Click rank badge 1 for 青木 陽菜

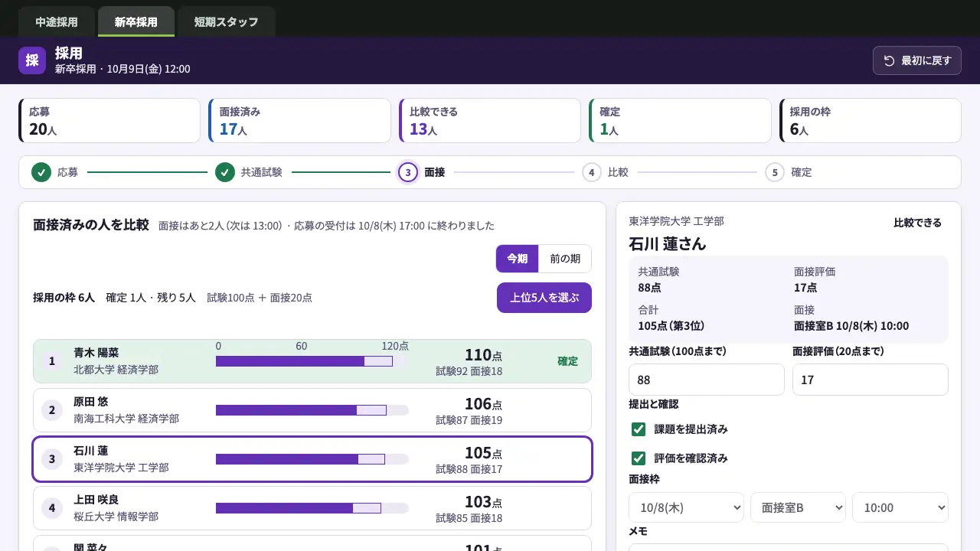tap(52, 361)
